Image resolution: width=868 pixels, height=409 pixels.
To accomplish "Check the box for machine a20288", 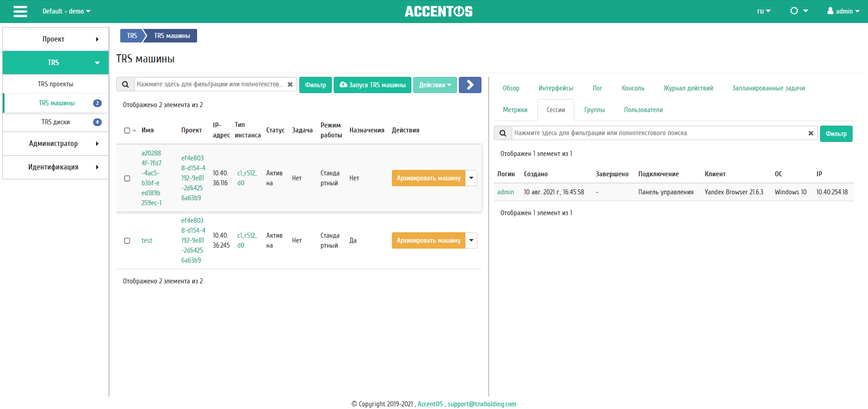I will 127,179.
